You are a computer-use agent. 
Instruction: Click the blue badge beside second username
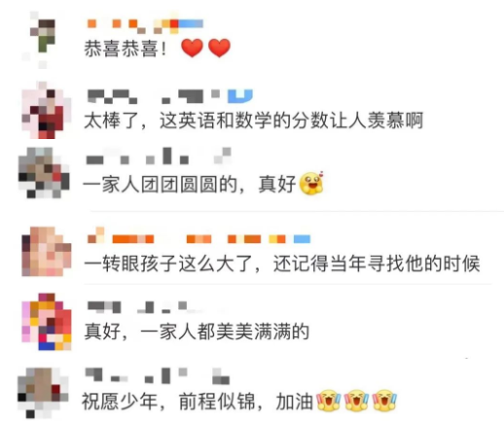(x=240, y=96)
